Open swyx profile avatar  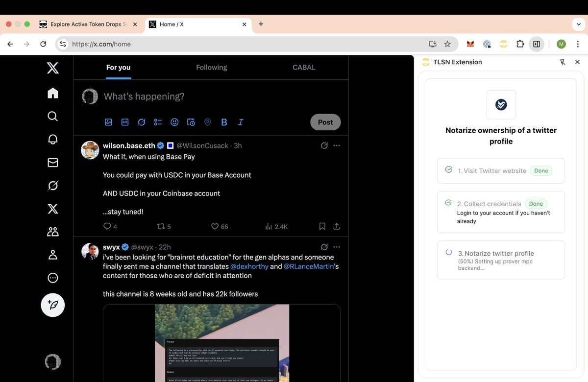click(x=90, y=251)
